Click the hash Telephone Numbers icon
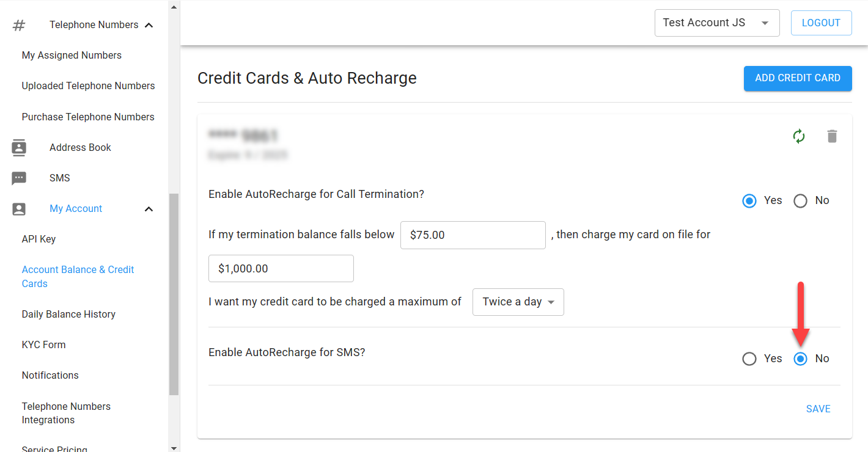868x452 pixels. 19,25
